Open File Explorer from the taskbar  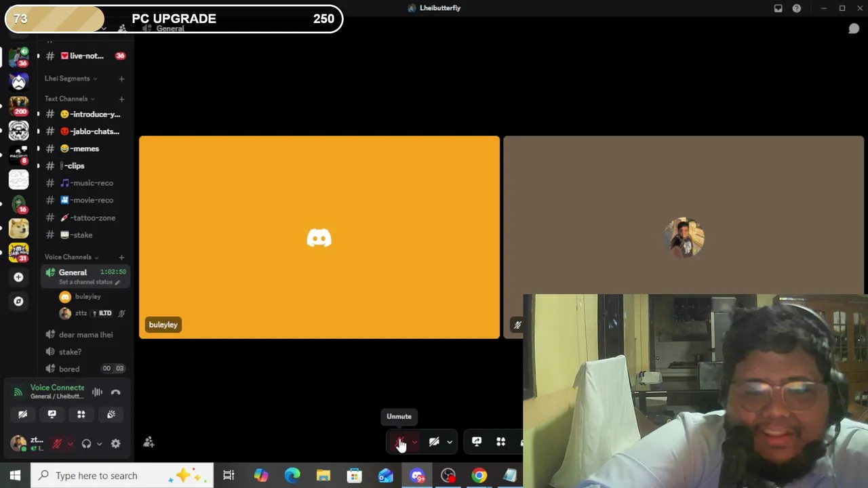click(323, 476)
